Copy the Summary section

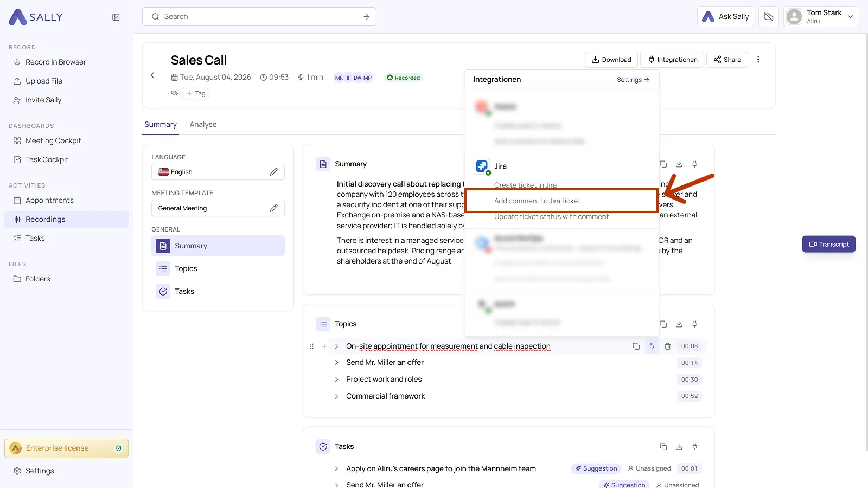[x=663, y=164]
